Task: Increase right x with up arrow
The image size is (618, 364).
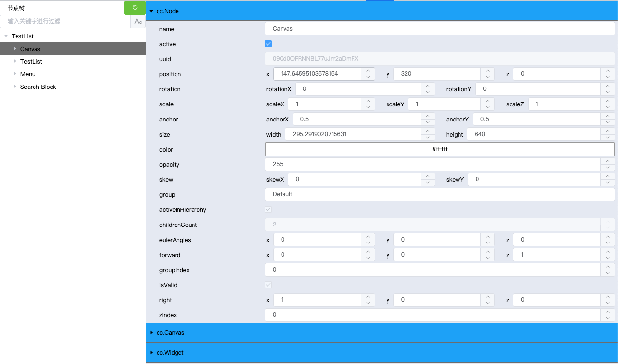Action: (368, 297)
